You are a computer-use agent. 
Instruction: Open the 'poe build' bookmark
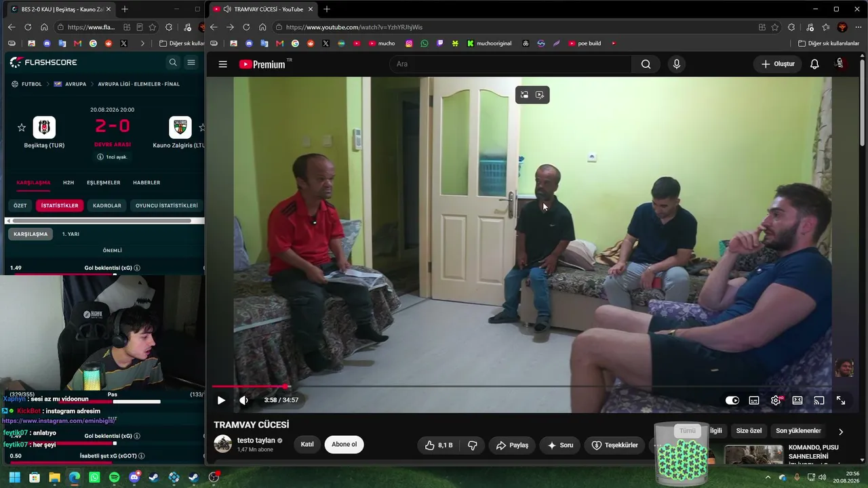585,43
